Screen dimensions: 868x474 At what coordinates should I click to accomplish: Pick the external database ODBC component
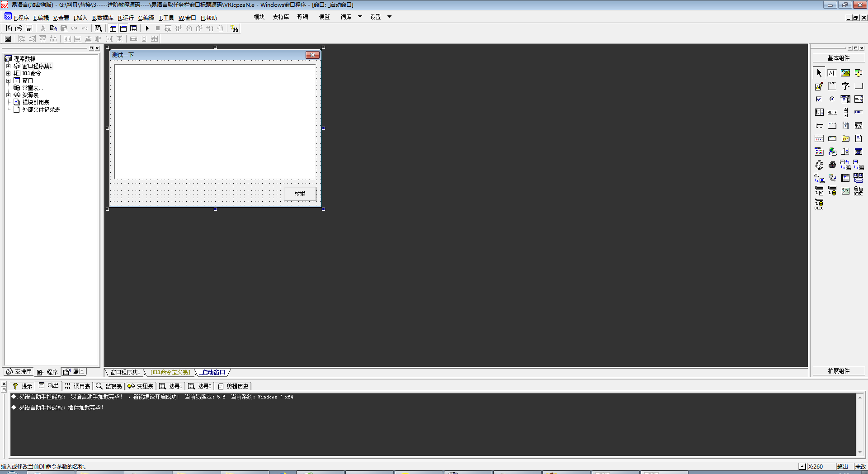(859, 191)
